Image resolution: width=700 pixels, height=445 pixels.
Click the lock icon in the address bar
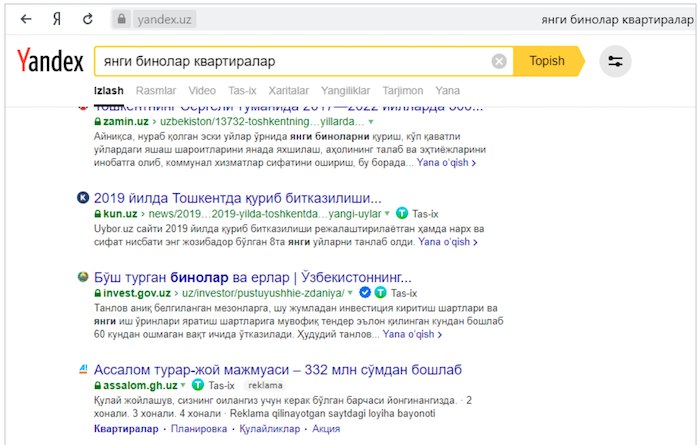click(x=121, y=19)
